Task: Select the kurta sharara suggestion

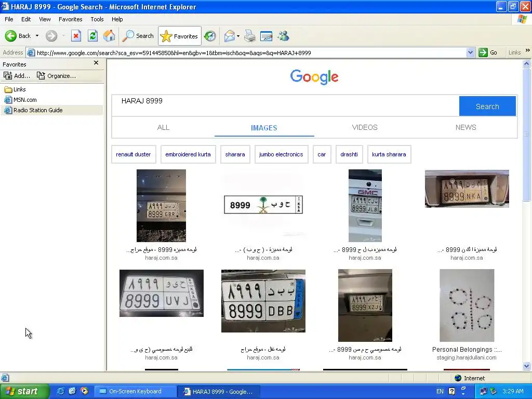Action: click(389, 154)
